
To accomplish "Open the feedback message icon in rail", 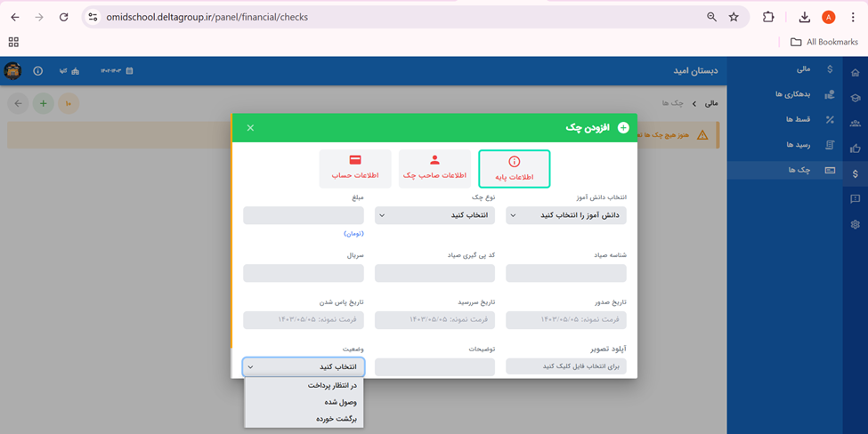I will (x=856, y=199).
